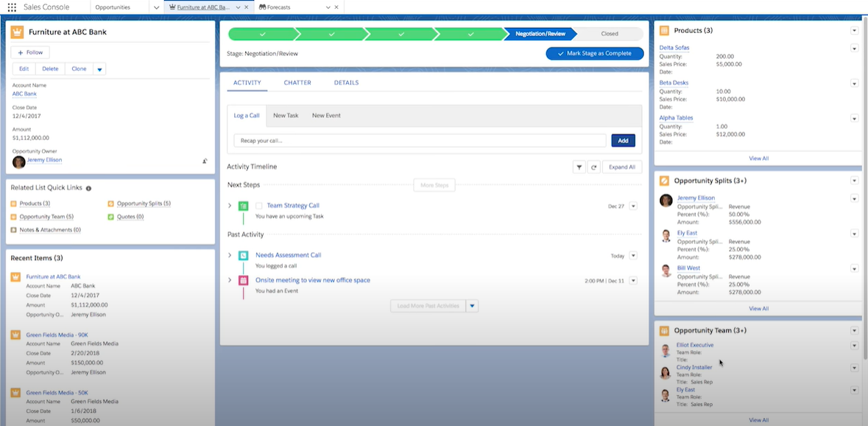The height and width of the screenshot is (426, 868).
Task: Refresh the Activity Timeline
Action: pos(594,167)
